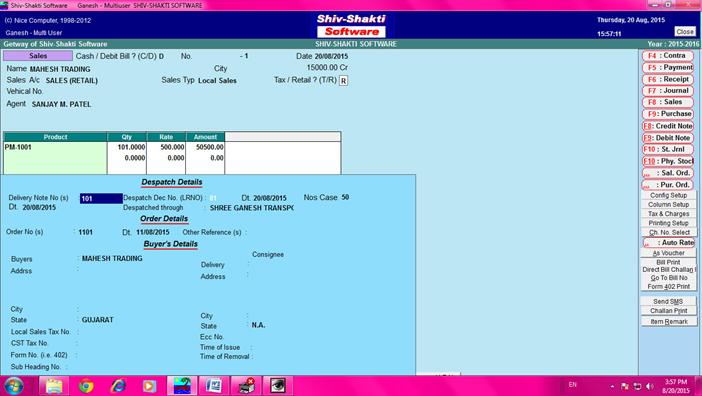Click the Delivery Note No field showing 101
Screen dimensions: 702x396
click(101, 198)
